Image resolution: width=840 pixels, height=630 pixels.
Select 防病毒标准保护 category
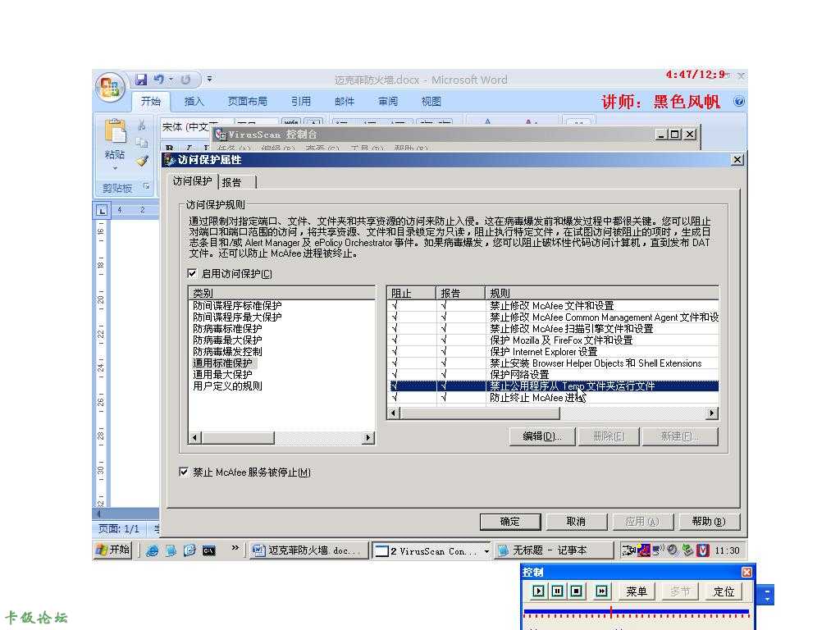click(227, 328)
